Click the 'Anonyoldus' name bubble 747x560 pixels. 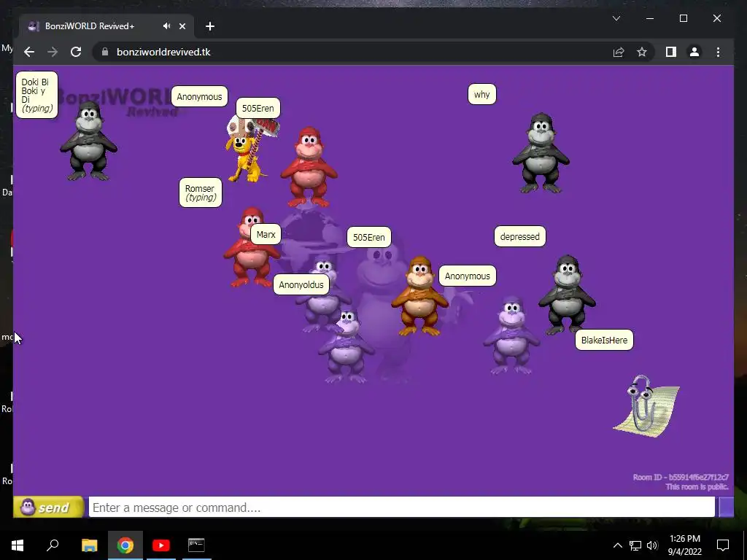301,285
